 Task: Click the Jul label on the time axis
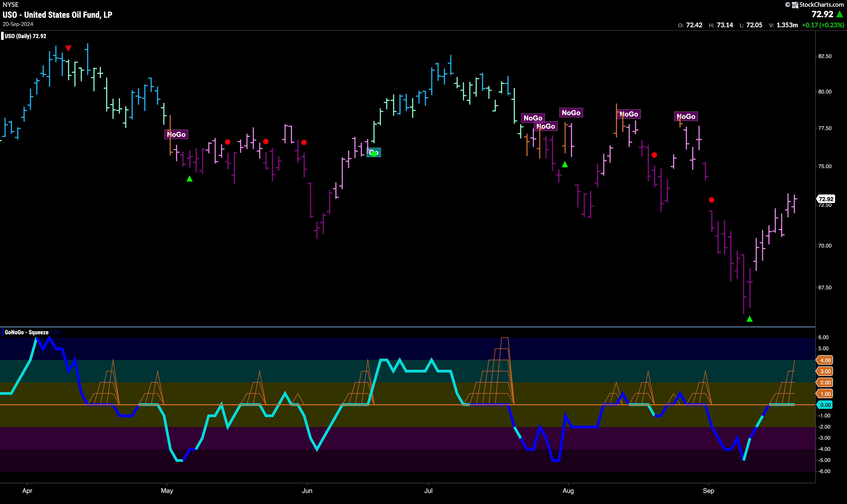click(429, 491)
